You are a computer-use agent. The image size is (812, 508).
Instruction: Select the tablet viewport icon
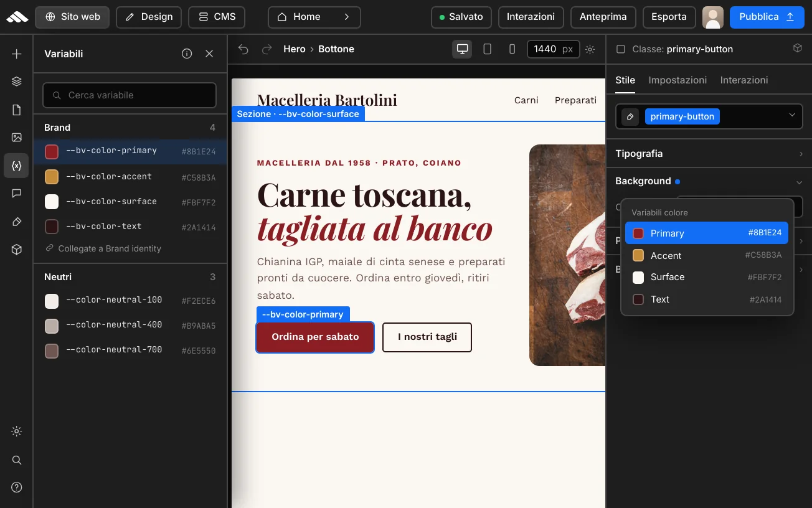[488, 49]
